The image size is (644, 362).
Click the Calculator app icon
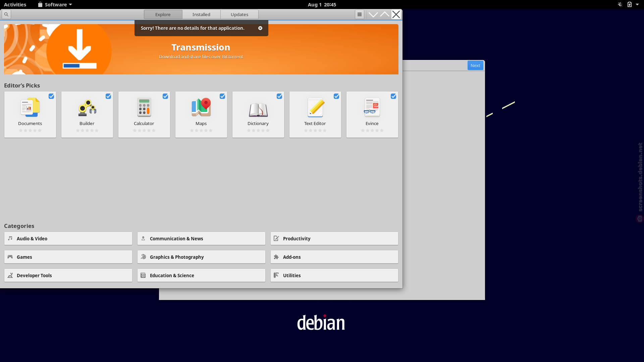(x=144, y=107)
